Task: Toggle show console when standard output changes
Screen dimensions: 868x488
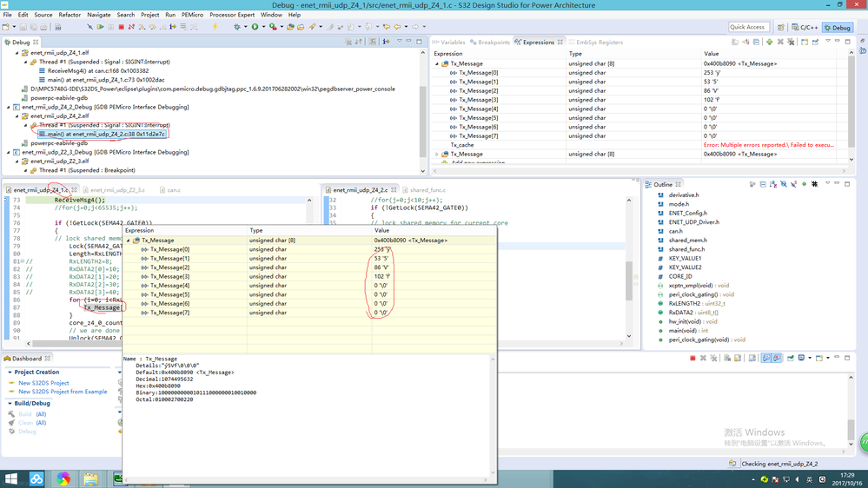Action: [x=765, y=358]
